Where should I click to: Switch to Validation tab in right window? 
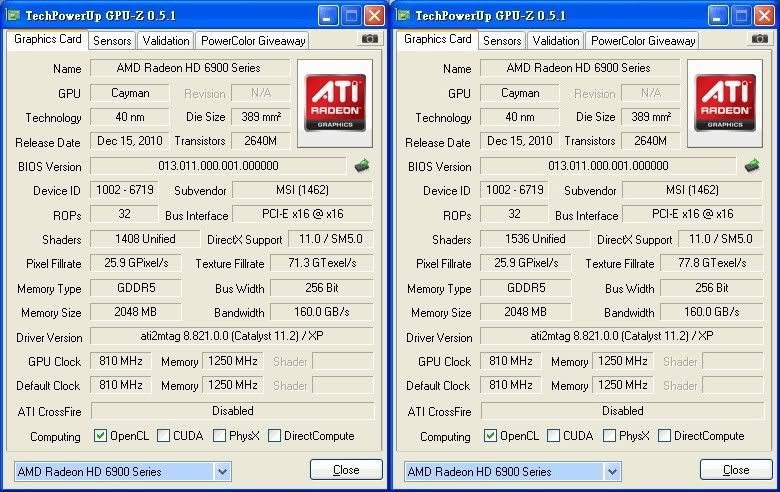[x=556, y=41]
